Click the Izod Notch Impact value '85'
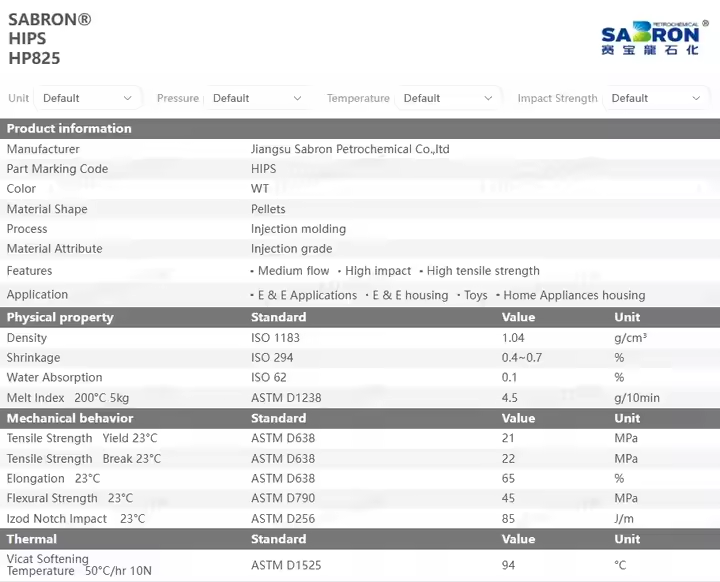 [508, 519]
